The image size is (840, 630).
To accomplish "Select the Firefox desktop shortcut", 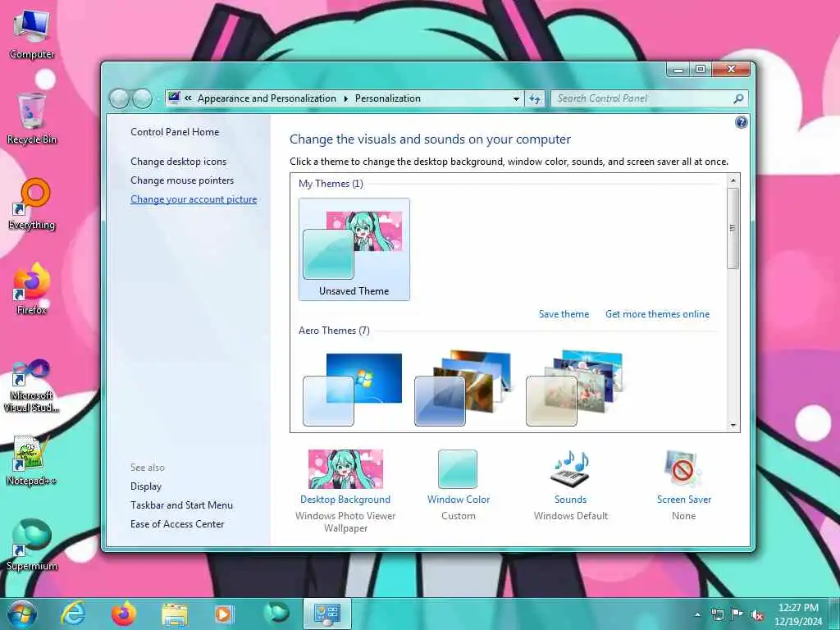I will click(x=32, y=289).
